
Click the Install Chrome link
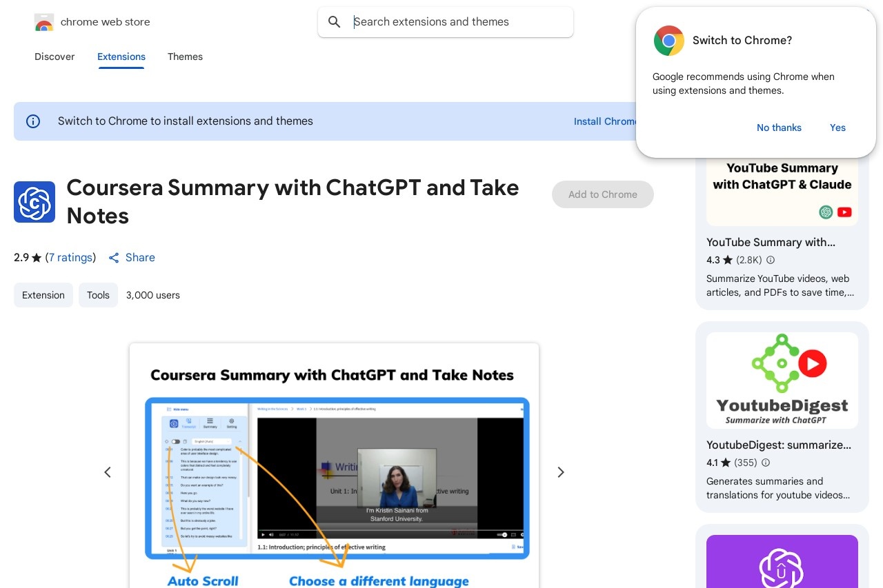pyautogui.click(x=605, y=121)
